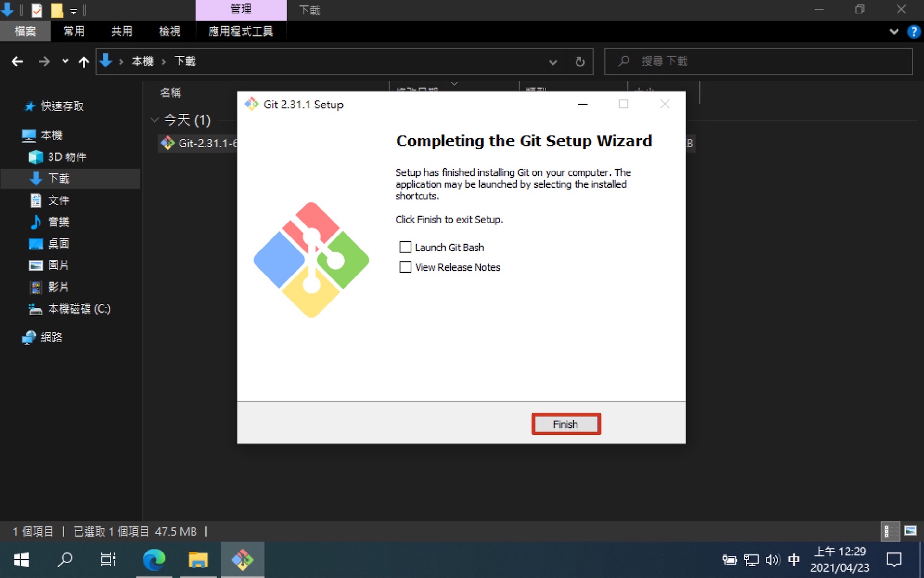Open the notification center
The height and width of the screenshot is (578, 924).
[x=894, y=560]
